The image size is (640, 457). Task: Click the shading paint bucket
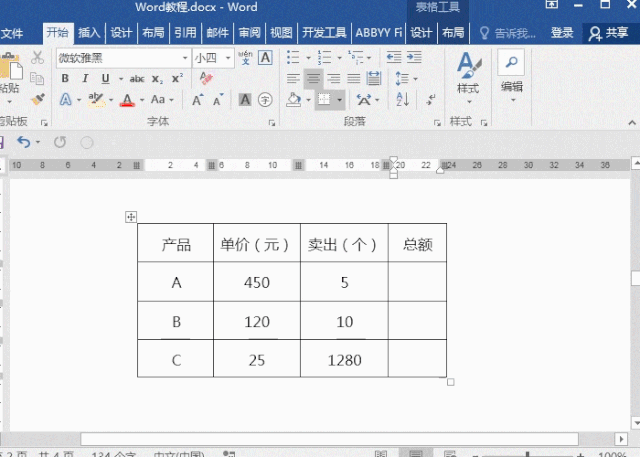294,100
